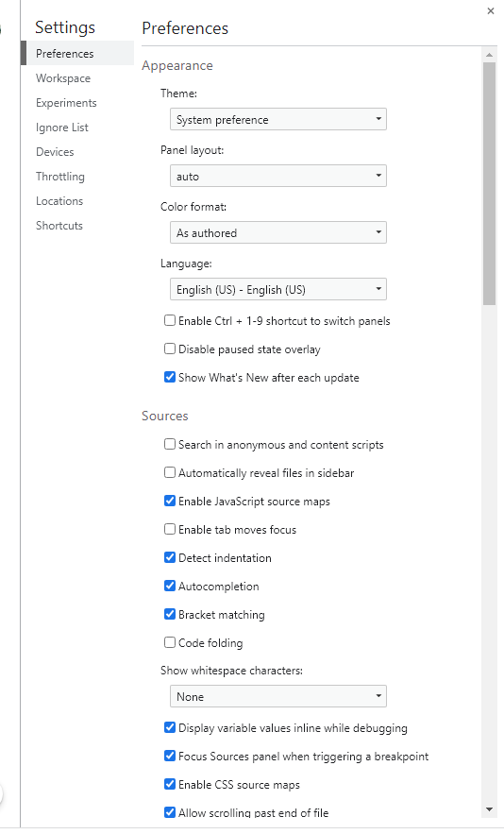Uncheck Autocompletion checkbox
504x834 pixels.
(170, 585)
